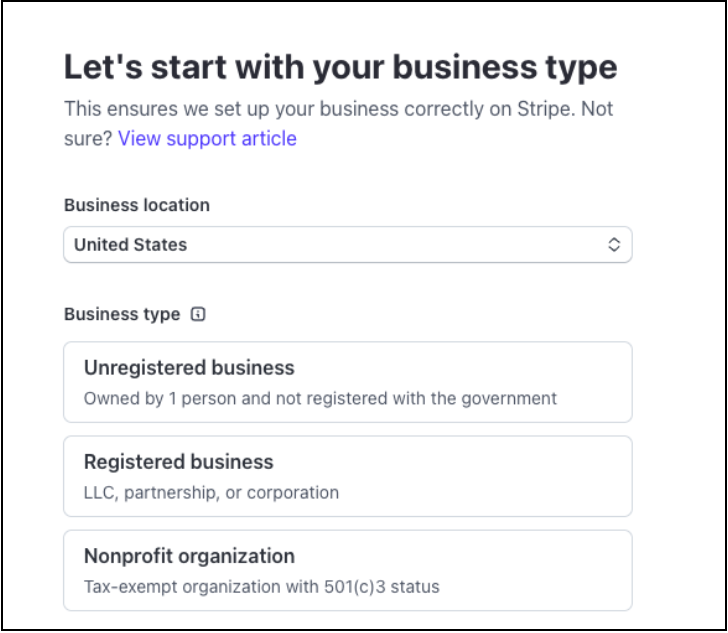
Task: Open the Business location dropdown
Action: tap(347, 245)
